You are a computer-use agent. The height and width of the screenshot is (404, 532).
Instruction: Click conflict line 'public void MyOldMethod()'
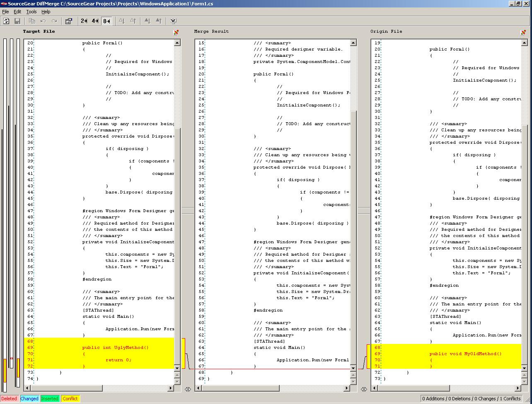click(x=465, y=354)
